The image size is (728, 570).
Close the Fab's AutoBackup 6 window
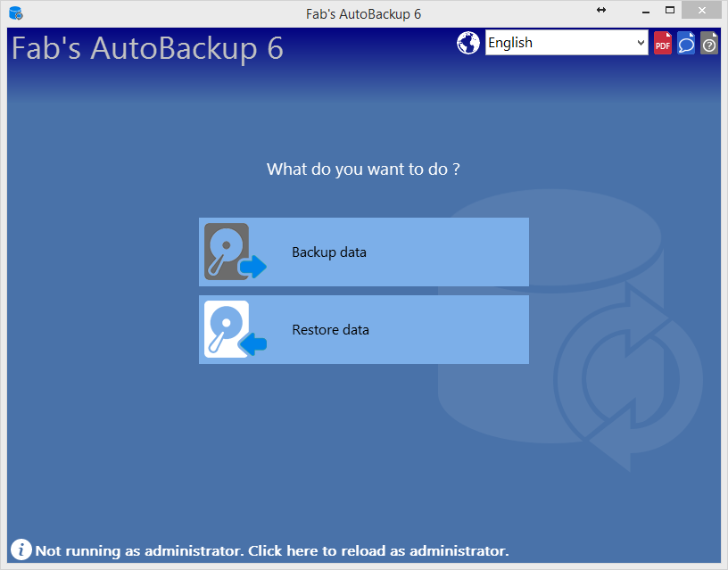(701, 10)
